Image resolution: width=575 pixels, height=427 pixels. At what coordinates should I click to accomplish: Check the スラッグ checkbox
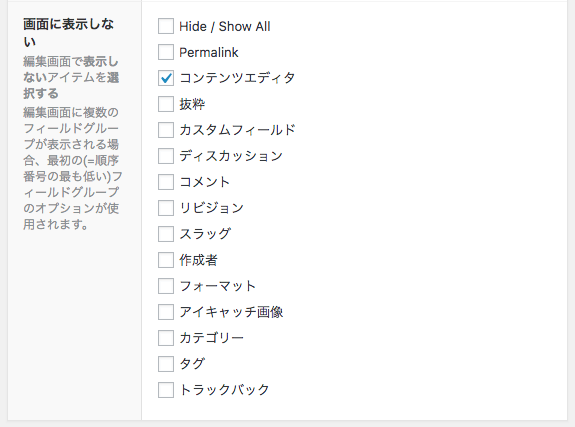pyautogui.click(x=166, y=234)
